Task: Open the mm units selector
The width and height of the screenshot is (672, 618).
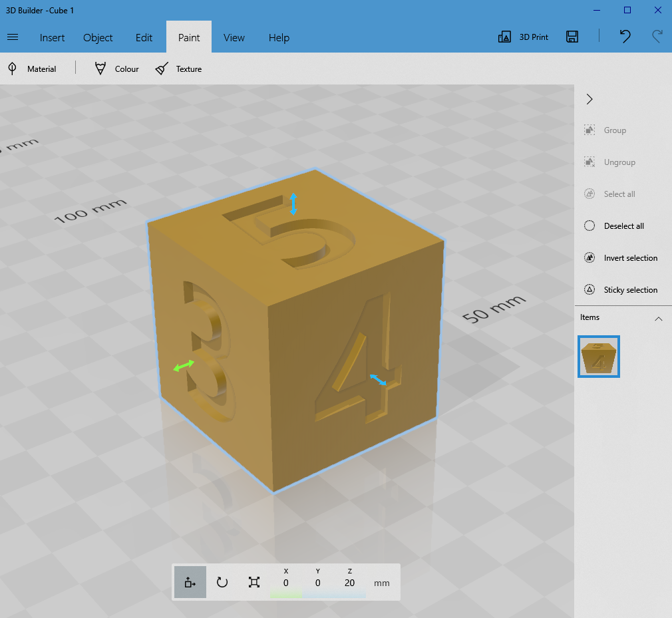Action: (x=381, y=582)
